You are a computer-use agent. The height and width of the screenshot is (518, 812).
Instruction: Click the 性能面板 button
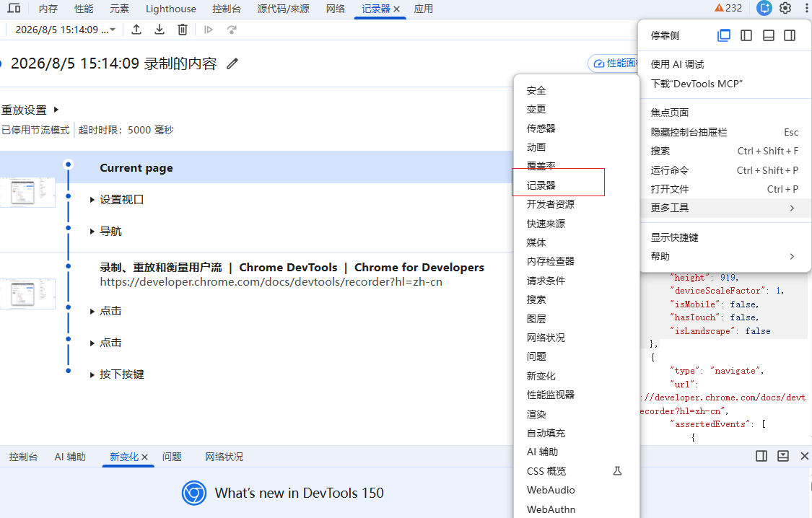pos(613,63)
